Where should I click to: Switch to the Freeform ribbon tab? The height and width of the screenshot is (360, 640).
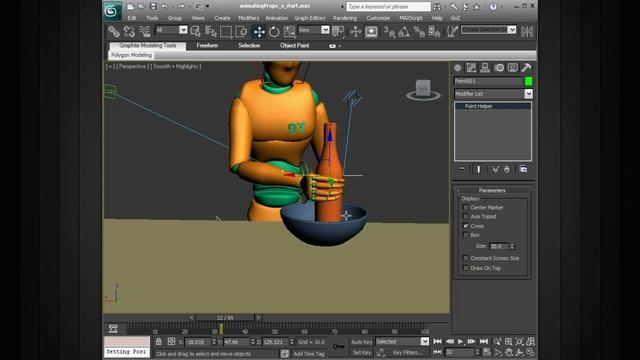[207, 46]
